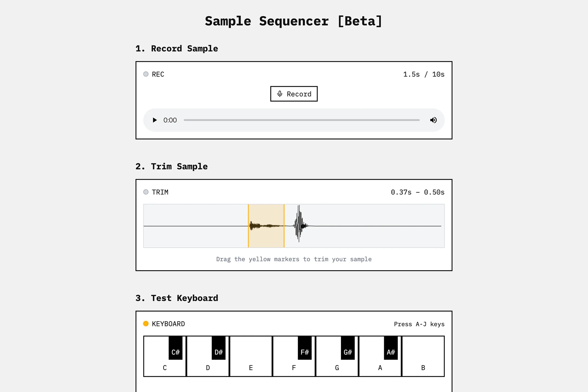Image resolution: width=588 pixels, height=392 pixels.
Task: Play the F# black piano key
Action: pyautogui.click(x=305, y=348)
